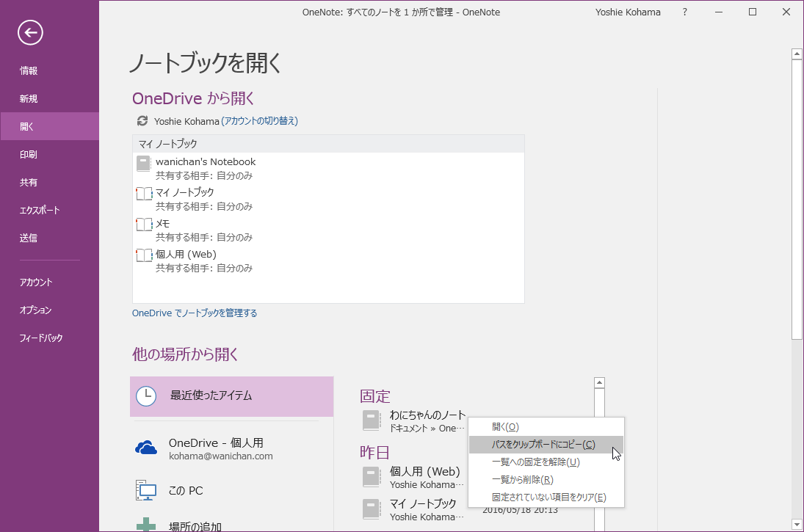Click the open book icon beside マイ ノートブック
This screenshot has height=532, width=804.
pos(144,194)
